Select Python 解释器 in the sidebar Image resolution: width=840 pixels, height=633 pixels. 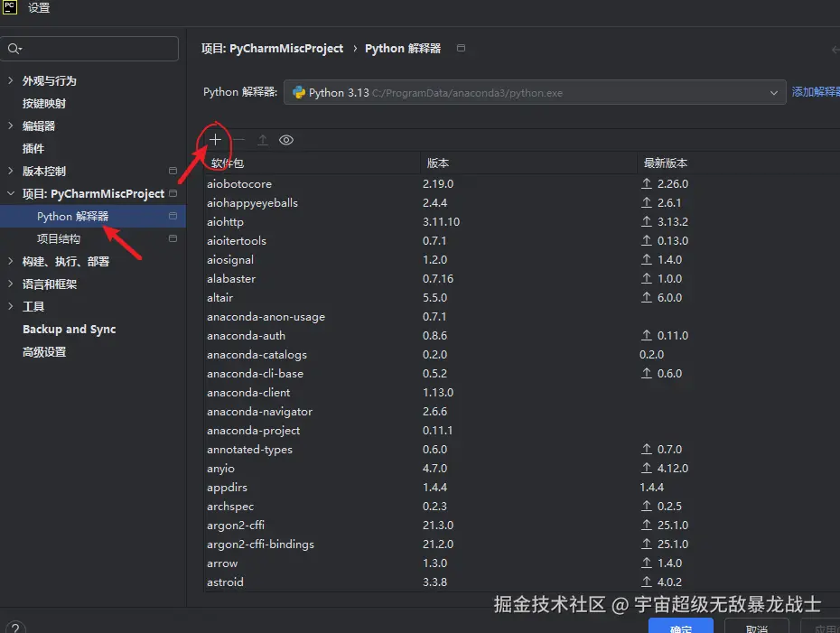tap(93, 217)
